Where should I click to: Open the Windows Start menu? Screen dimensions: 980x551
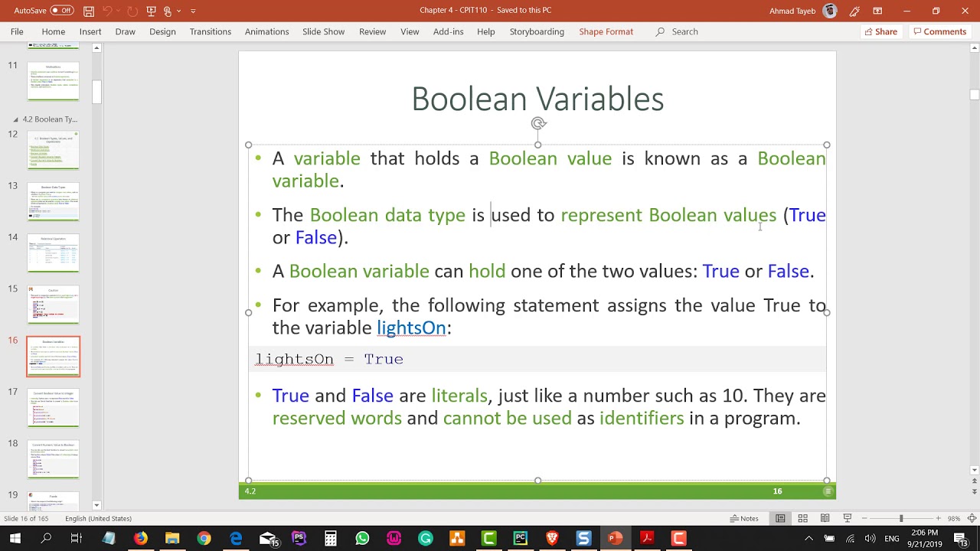pos(15,538)
